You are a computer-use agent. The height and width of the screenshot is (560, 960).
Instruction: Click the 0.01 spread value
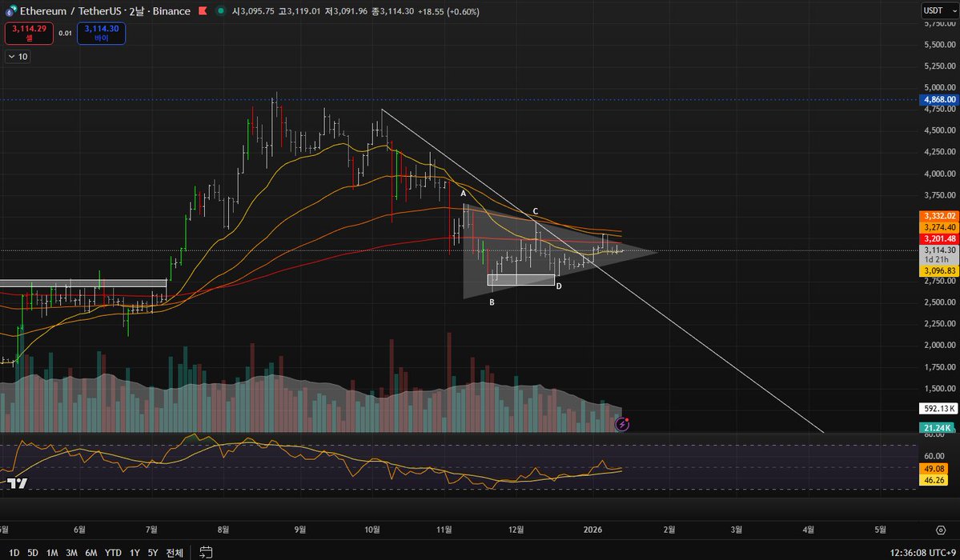[65, 33]
